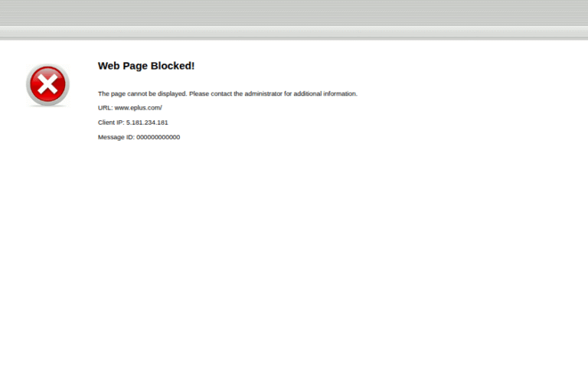This screenshot has width=588, height=392.
Task: Click "The page cannot be displayed." sentence
Action: tap(142, 94)
